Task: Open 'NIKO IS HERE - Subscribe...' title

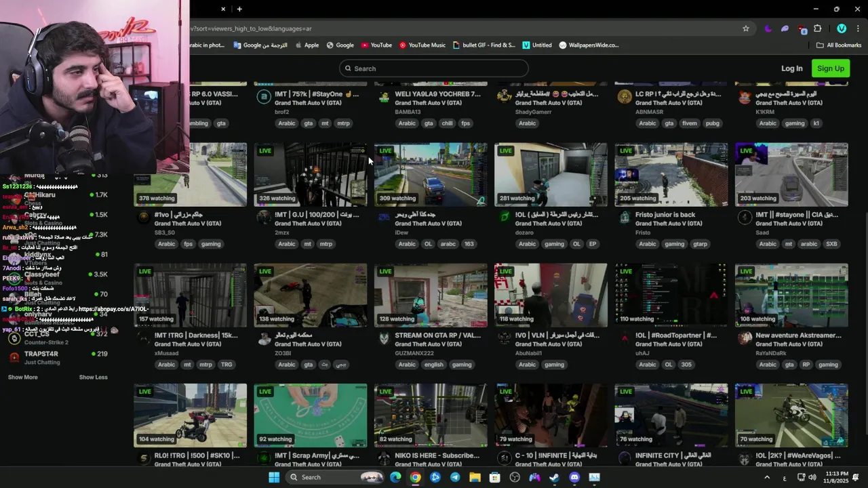Action: click(x=437, y=455)
